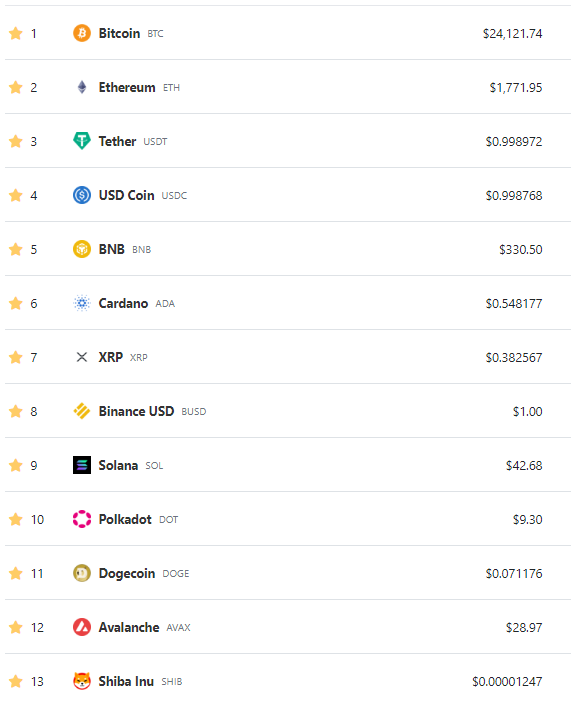
Task: Click the green Tether logo
Action: [x=82, y=141]
